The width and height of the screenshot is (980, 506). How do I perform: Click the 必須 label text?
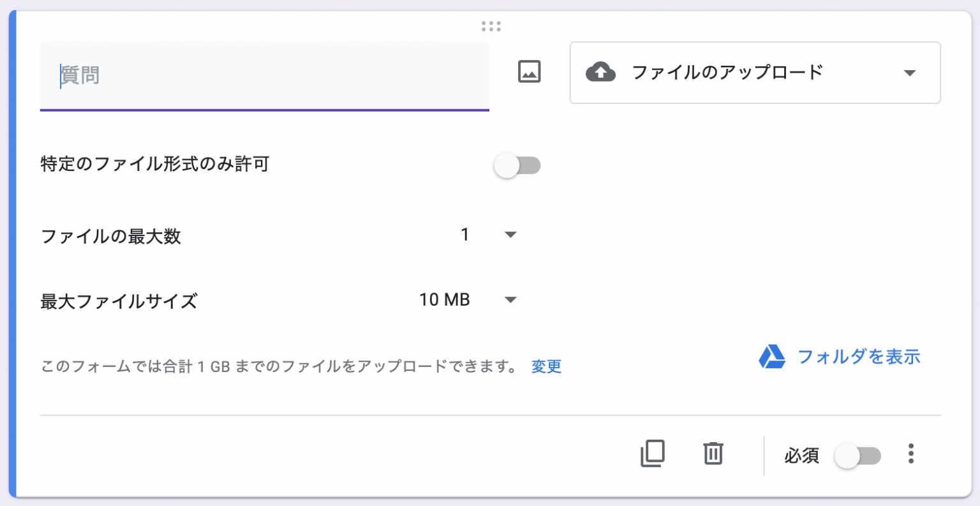(x=801, y=456)
